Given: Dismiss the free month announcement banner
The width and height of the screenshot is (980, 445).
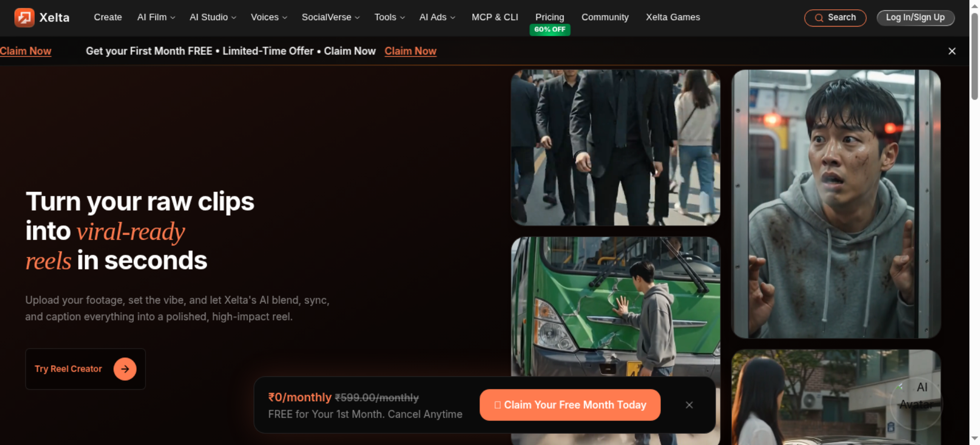Looking at the screenshot, I should click(x=952, y=51).
